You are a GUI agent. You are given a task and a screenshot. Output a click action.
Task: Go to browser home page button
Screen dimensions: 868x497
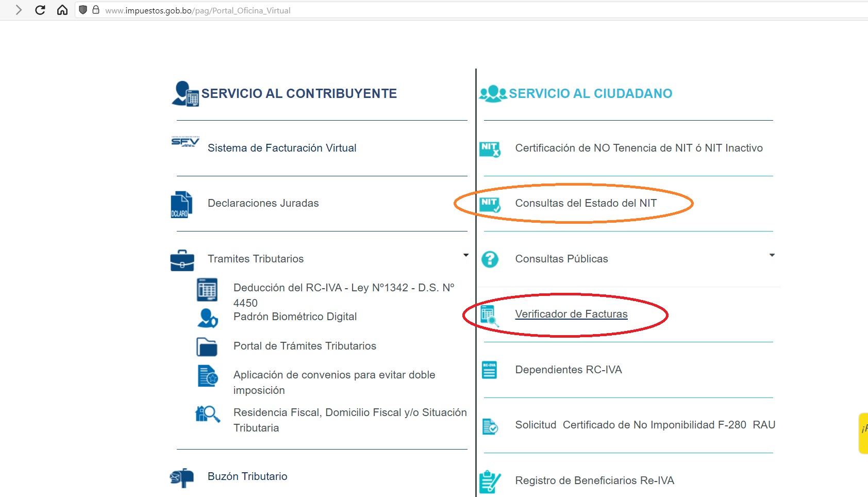click(62, 10)
